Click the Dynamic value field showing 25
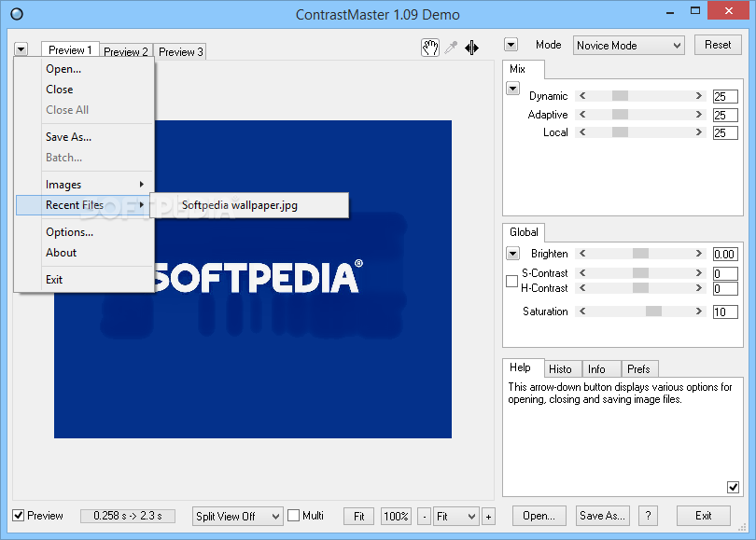This screenshot has width=756, height=540. click(725, 96)
